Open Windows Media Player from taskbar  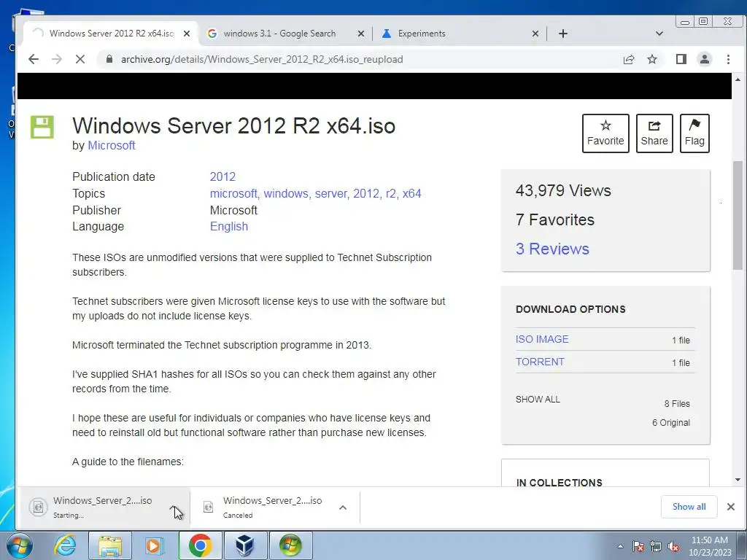click(x=154, y=545)
